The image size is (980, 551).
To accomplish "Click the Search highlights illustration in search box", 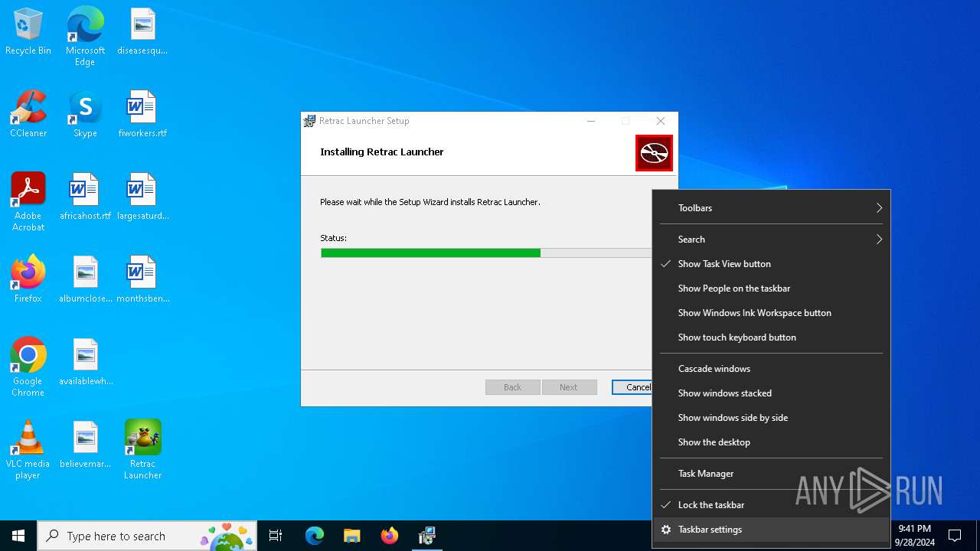I will [x=227, y=536].
